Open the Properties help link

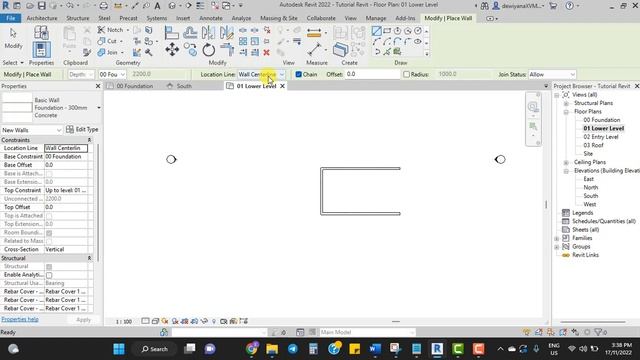20,320
